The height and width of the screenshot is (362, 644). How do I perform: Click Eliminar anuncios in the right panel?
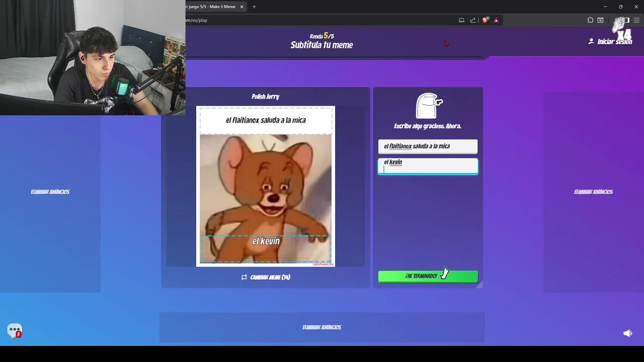coord(593,192)
